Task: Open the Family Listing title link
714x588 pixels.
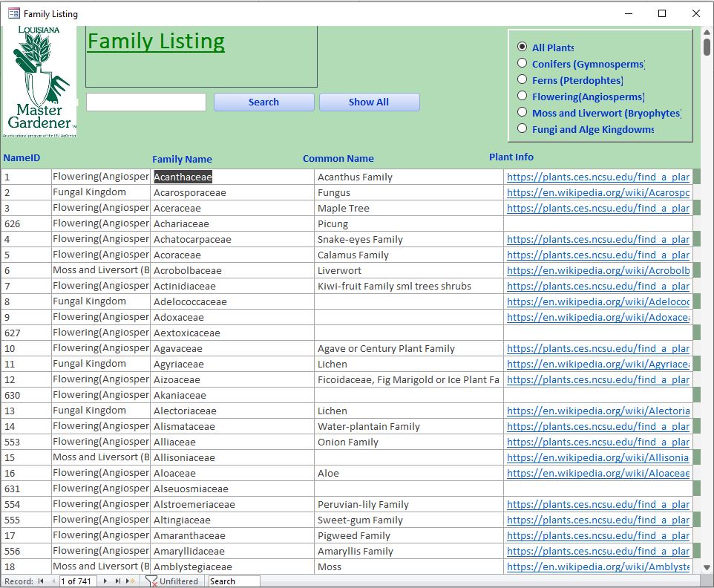Action: pos(156,42)
